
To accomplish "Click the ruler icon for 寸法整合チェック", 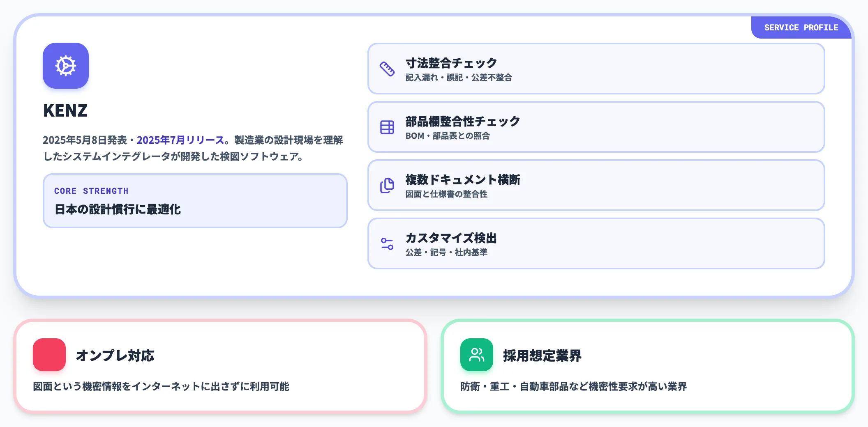I will 387,69.
